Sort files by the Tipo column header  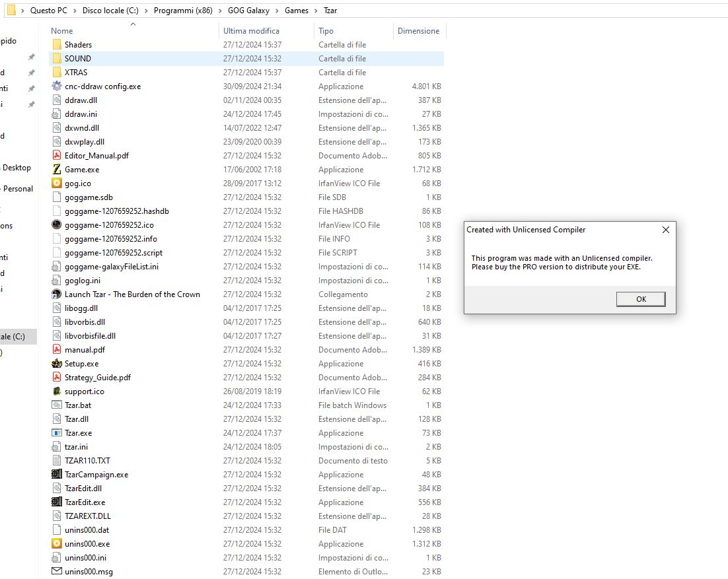tap(326, 31)
